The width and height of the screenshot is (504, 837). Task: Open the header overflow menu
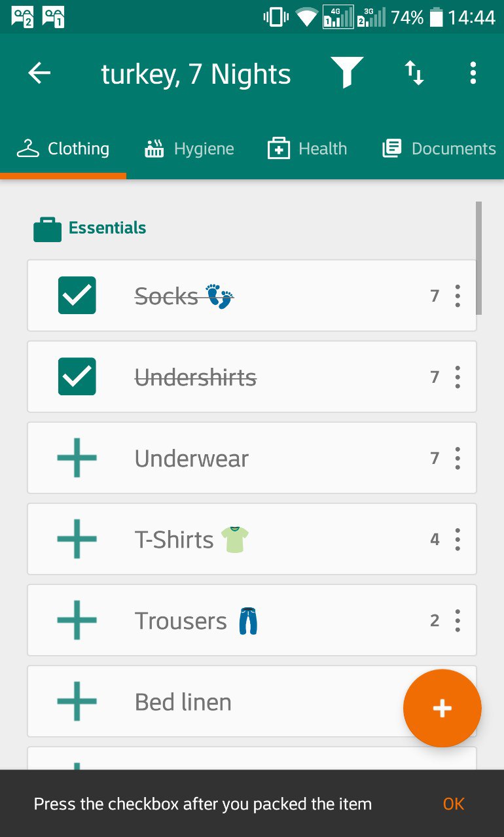pos(473,73)
